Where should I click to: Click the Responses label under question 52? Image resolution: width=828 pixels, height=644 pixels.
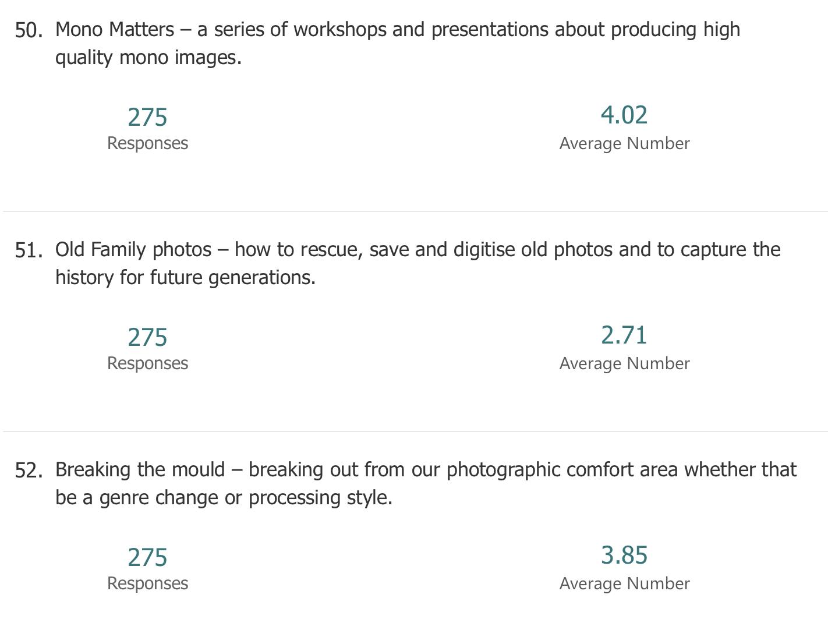click(x=147, y=583)
